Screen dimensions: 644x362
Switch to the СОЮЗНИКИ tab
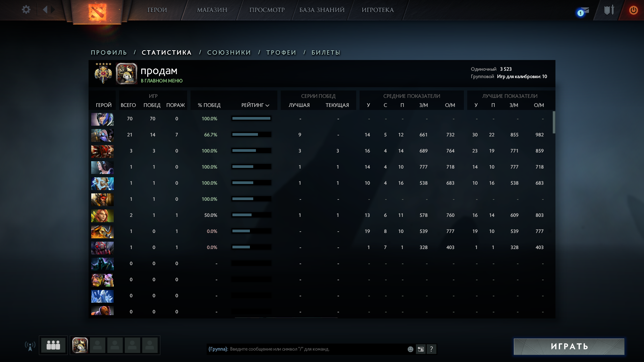click(x=229, y=53)
